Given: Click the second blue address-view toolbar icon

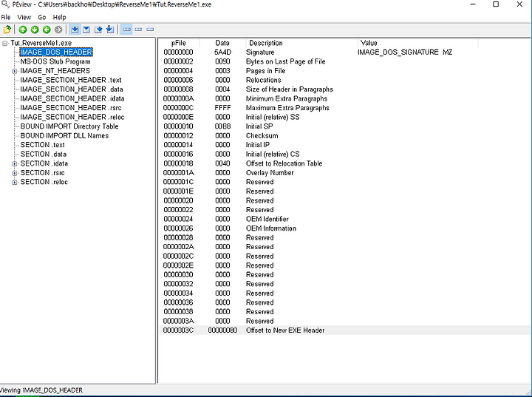Looking at the screenshot, I should [x=86, y=30].
